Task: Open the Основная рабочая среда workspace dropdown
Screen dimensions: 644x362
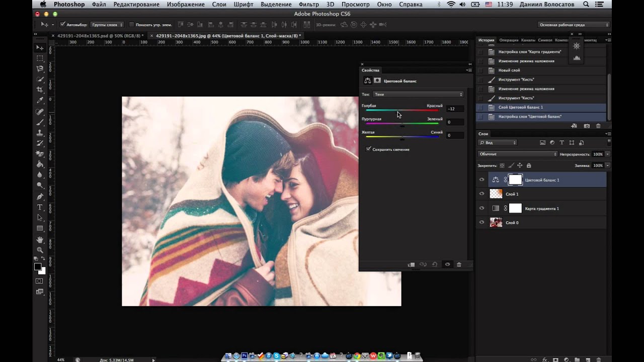Action: click(574, 25)
